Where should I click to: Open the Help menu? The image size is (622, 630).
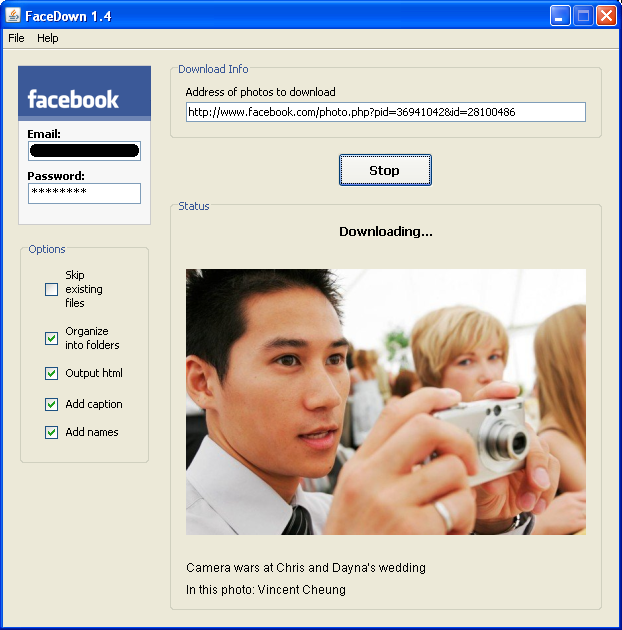coord(47,38)
